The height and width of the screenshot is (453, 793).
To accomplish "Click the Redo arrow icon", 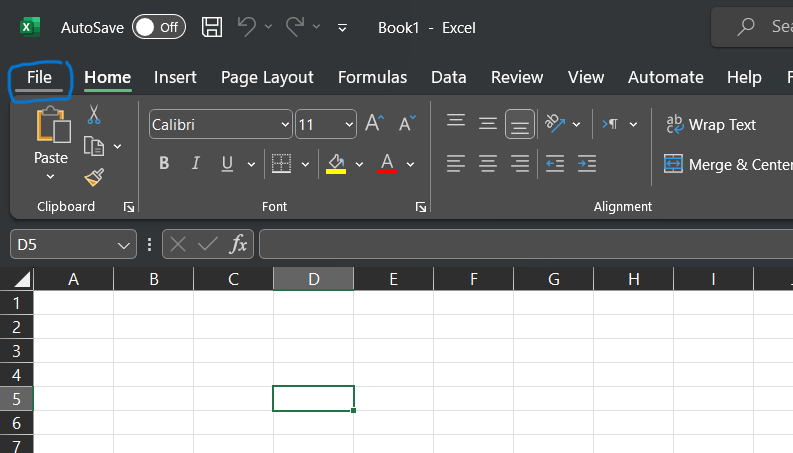I will 295,26.
